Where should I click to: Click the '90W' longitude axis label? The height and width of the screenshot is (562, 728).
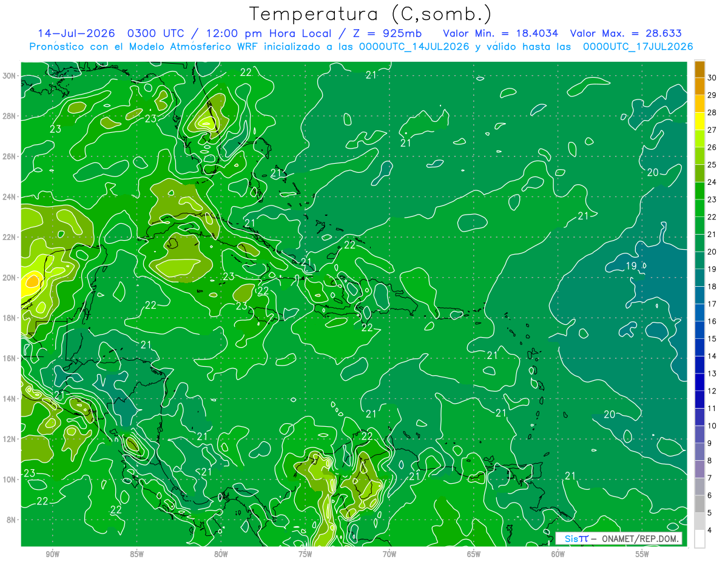(x=53, y=554)
